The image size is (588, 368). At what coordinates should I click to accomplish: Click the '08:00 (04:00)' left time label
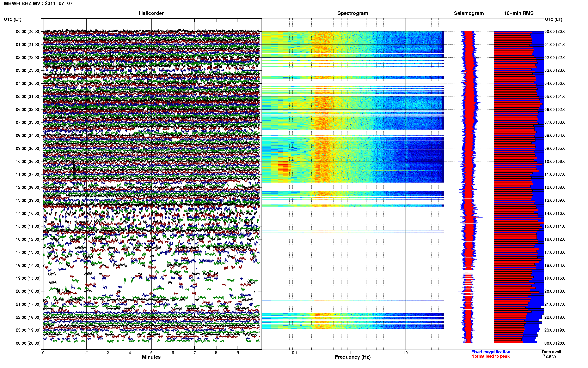coord(28,135)
